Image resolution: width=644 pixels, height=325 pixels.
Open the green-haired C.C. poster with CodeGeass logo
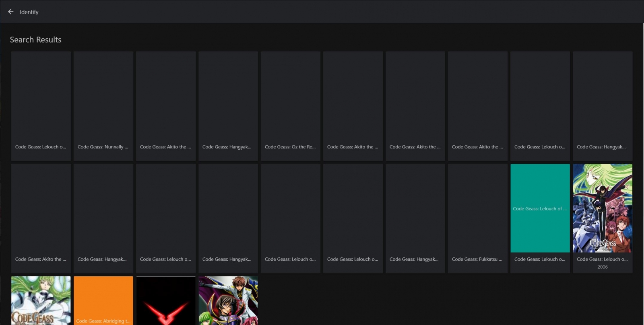coord(41,300)
